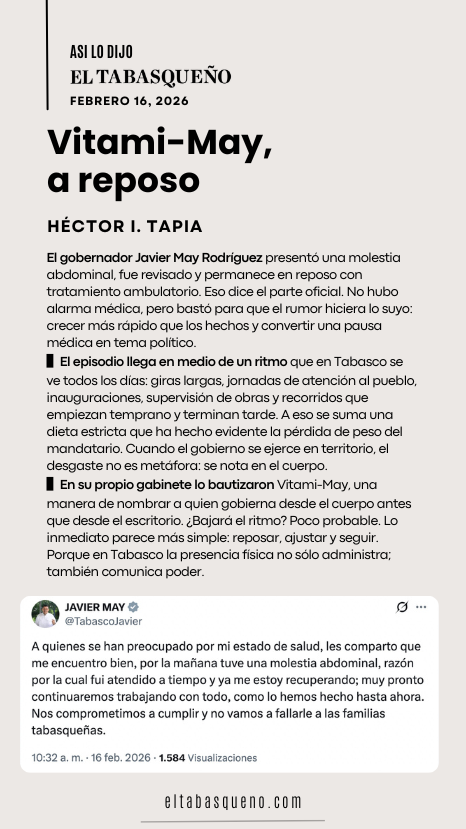Screen dimensions: 466x829
Task: Open the @TabascoJavier handle
Action: point(103,621)
